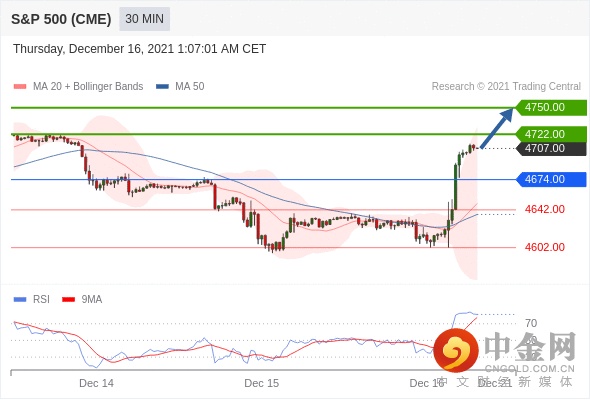Screen dimensions: 590x400
Task: Toggle the MA 50 legend label
Action: 190,87
